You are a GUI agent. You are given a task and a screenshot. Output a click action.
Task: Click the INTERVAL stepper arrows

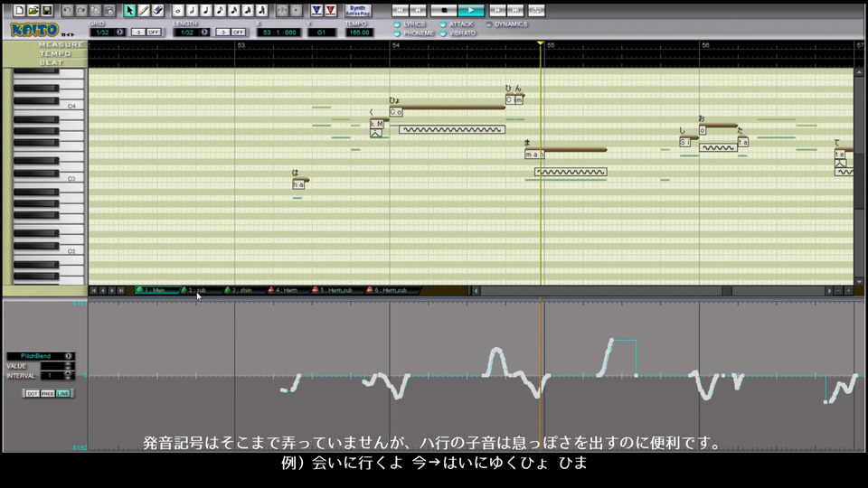(x=68, y=376)
